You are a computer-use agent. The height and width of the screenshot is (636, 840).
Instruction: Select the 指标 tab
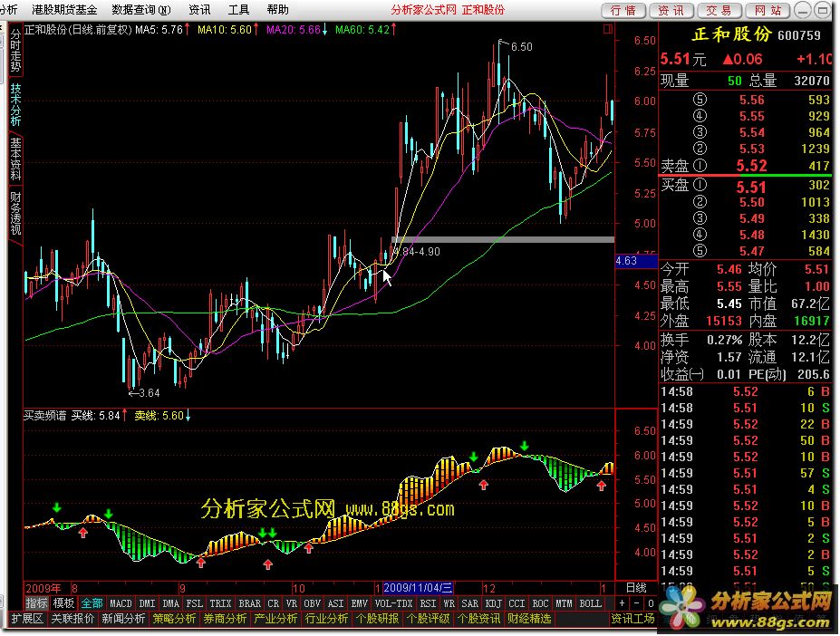37,603
